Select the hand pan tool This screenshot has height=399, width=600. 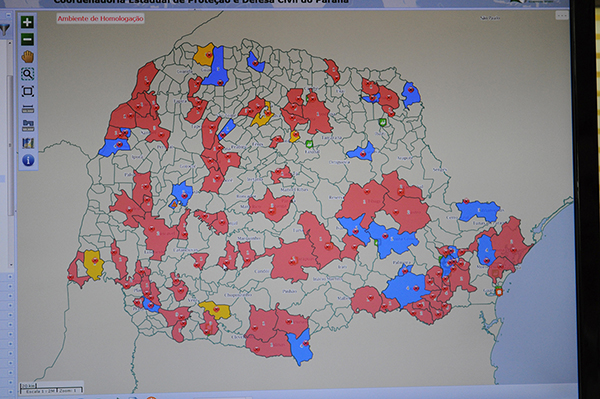pyautogui.click(x=28, y=57)
